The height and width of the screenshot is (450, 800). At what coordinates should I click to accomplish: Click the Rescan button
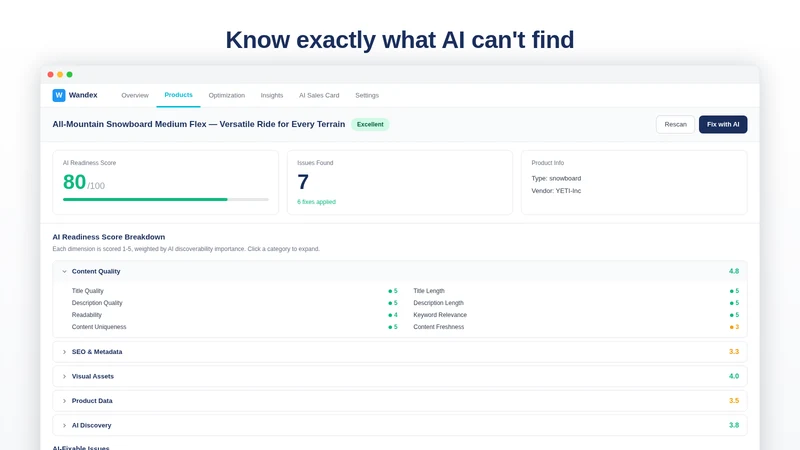tap(675, 124)
